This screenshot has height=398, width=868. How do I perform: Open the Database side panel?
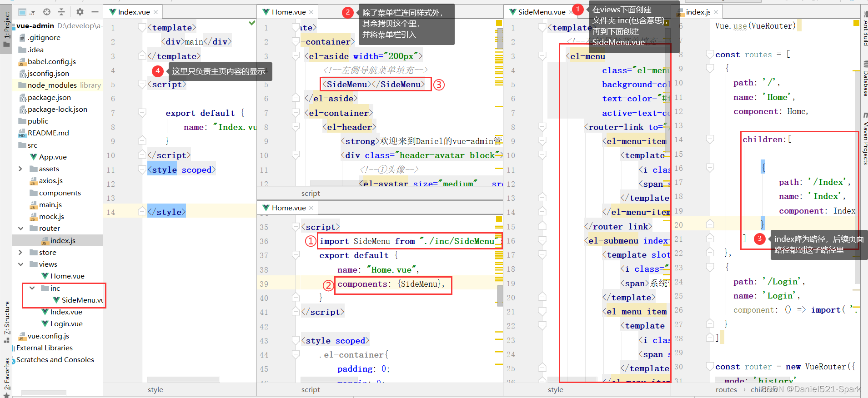tap(865, 79)
